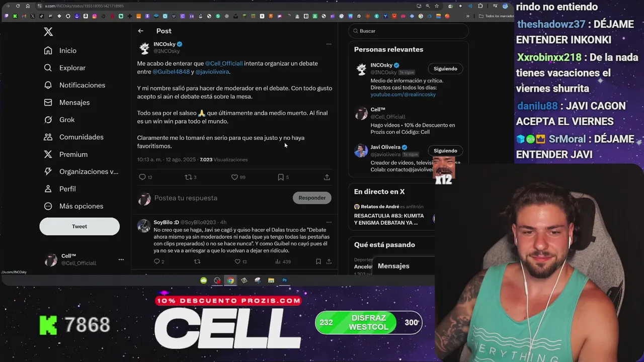The height and width of the screenshot is (362, 644).
Task: Click the Tweet button
Action: pyautogui.click(x=79, y=226)
